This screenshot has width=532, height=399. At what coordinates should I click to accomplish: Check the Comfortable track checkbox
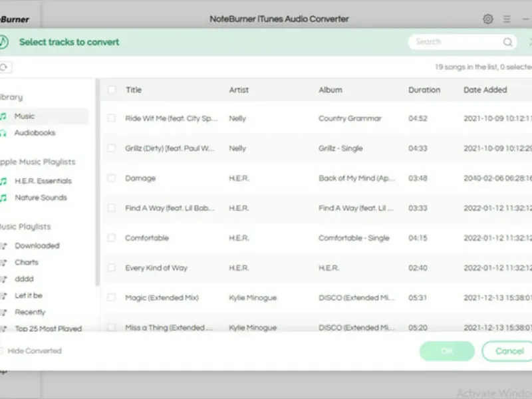(x=111, y=238)
